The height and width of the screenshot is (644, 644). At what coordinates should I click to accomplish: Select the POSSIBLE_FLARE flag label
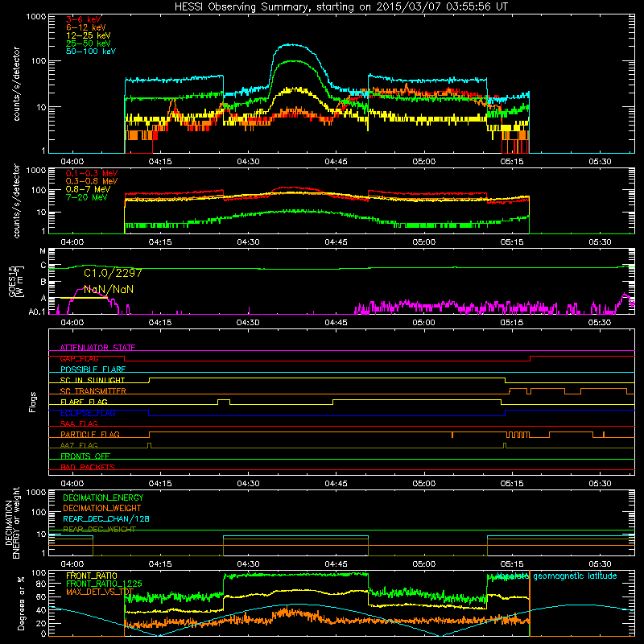click(93, 369)
